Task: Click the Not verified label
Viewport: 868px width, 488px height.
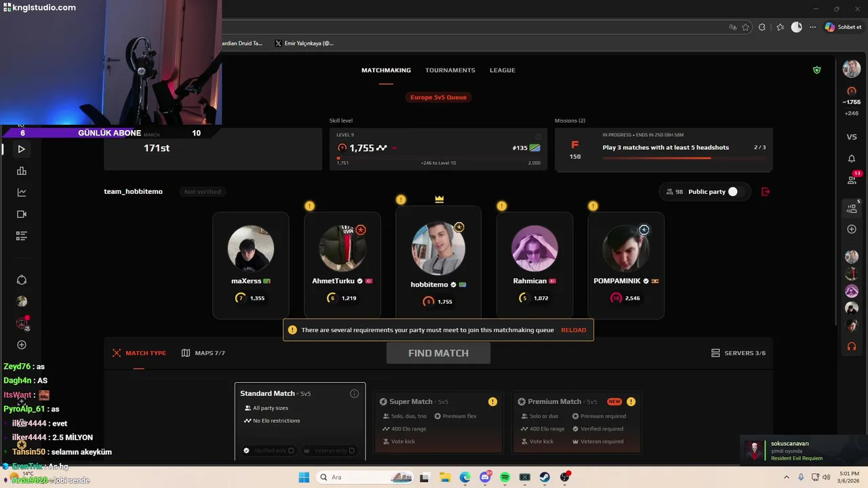Action: click(x=203, y=192)
